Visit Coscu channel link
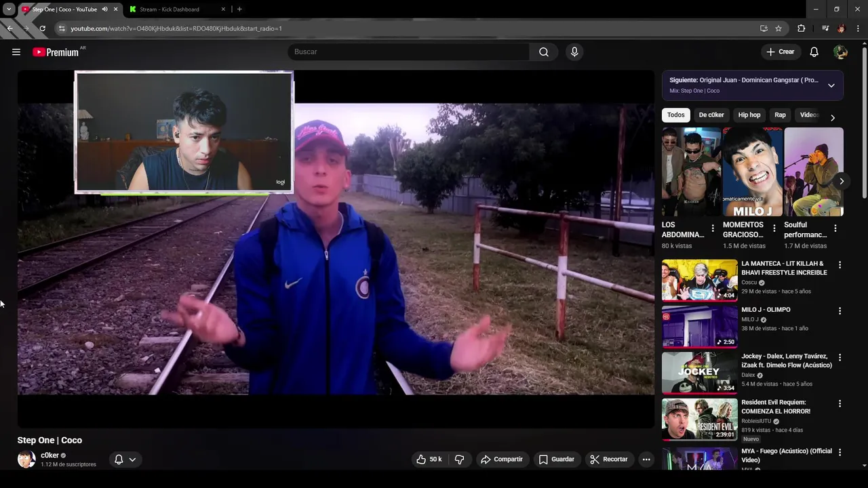The image size is (868, 488). pyautogui.click(x=749, y=283)
